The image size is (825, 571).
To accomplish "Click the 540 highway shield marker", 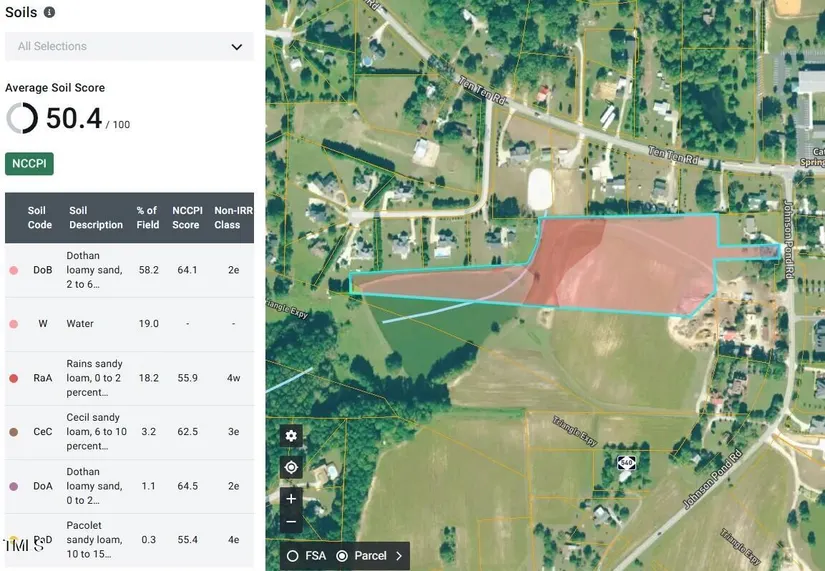I will (626, 463).
